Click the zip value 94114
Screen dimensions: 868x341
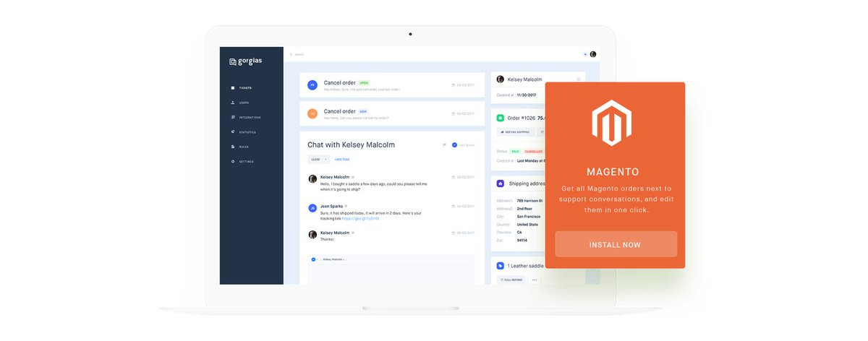point(522,241)
